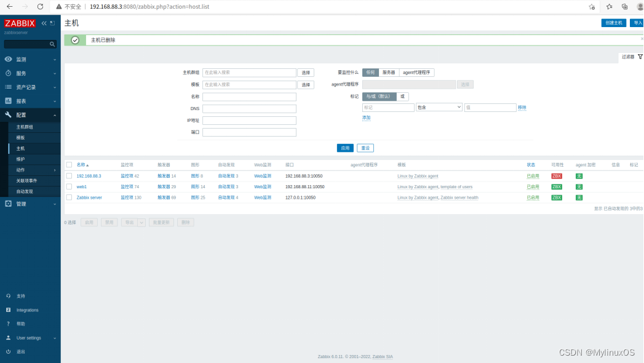Click the Integrations Z icon
644x363 pixels.
(x=8, y=309)
